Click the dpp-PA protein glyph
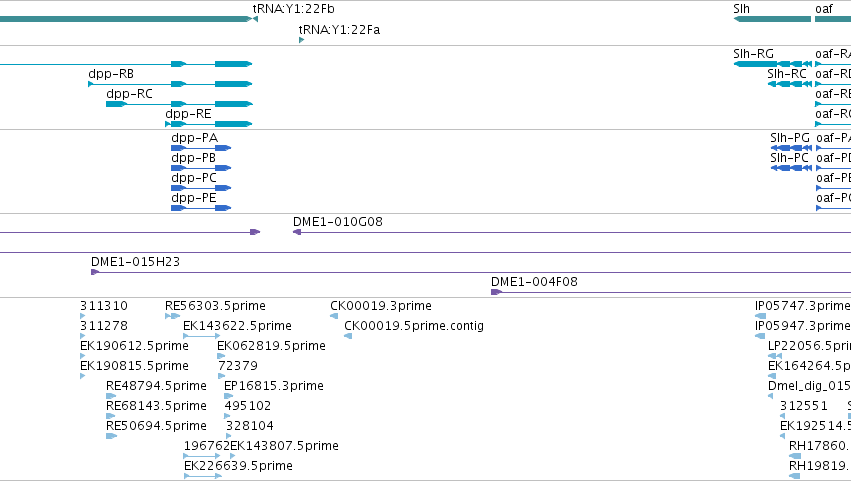The image size is (851, 481). click(201, 148)
